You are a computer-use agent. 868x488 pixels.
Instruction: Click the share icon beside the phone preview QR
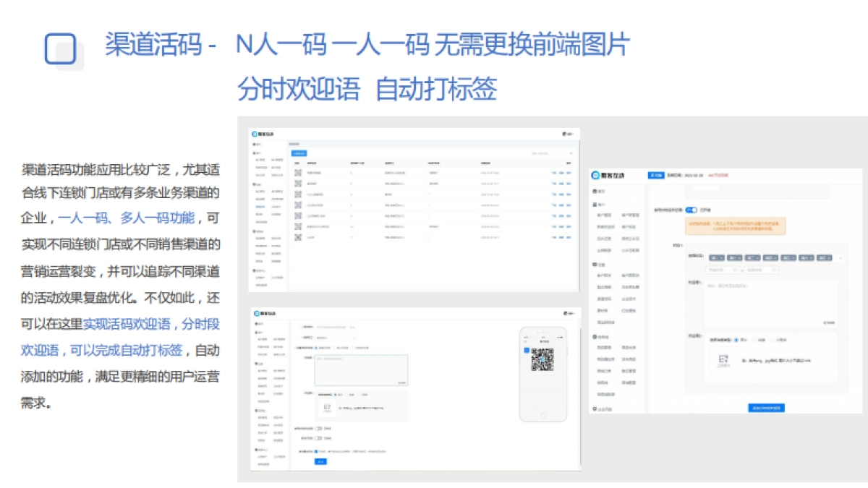tap(525, 348)
